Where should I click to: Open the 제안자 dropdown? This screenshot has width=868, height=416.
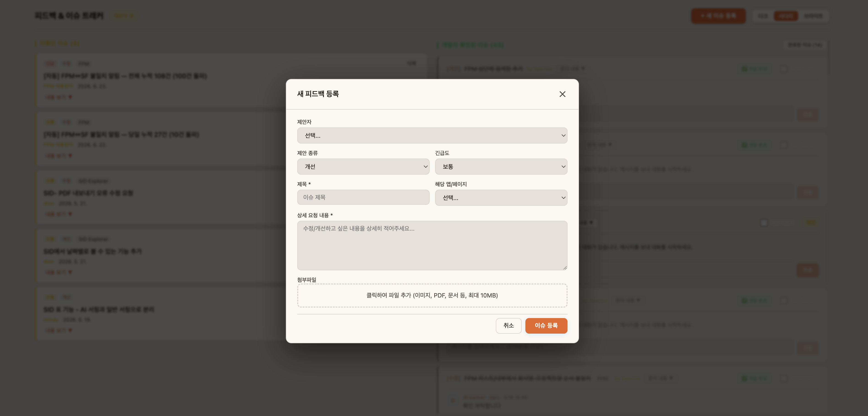[432, 135]
